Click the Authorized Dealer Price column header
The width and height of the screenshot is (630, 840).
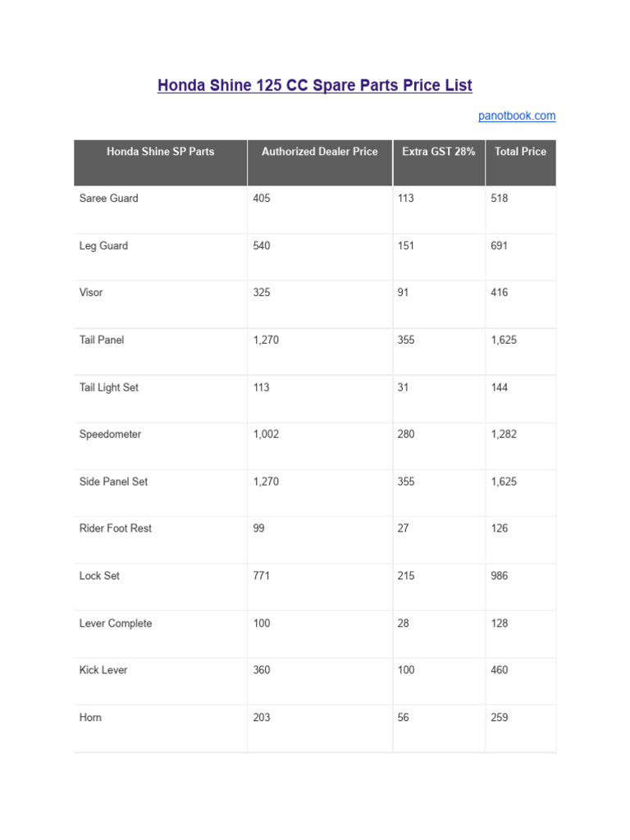pyautogui.click(x=319, y=151)
